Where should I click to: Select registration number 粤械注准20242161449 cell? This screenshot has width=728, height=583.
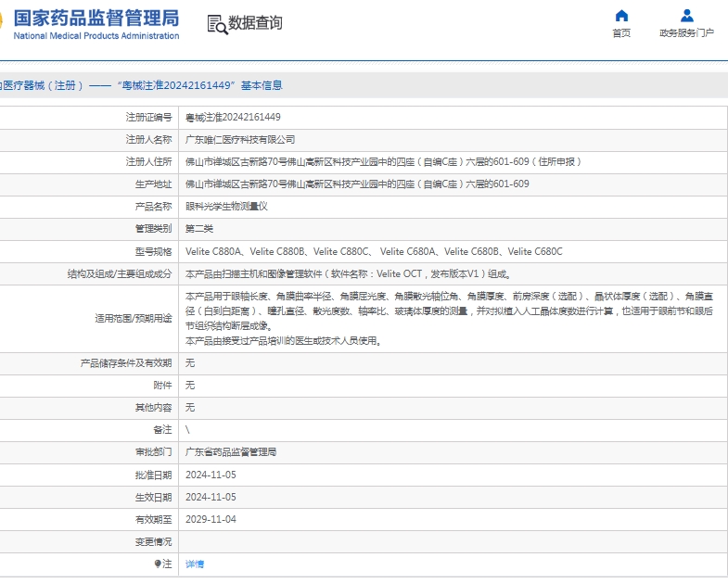233,117
